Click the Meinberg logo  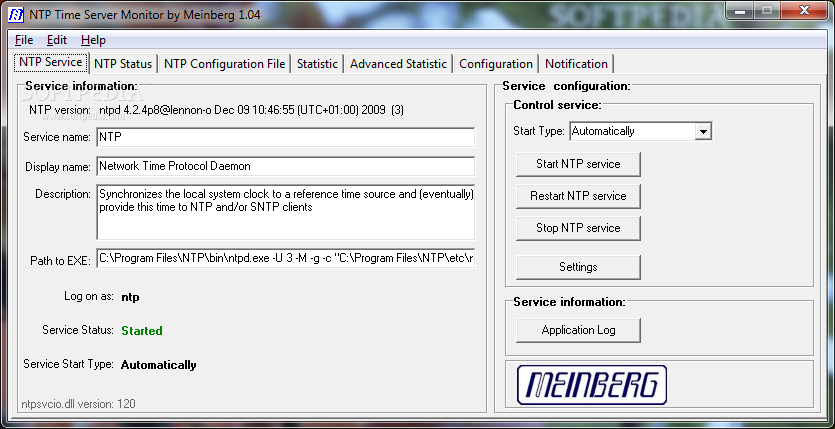[x=592, y=385]
